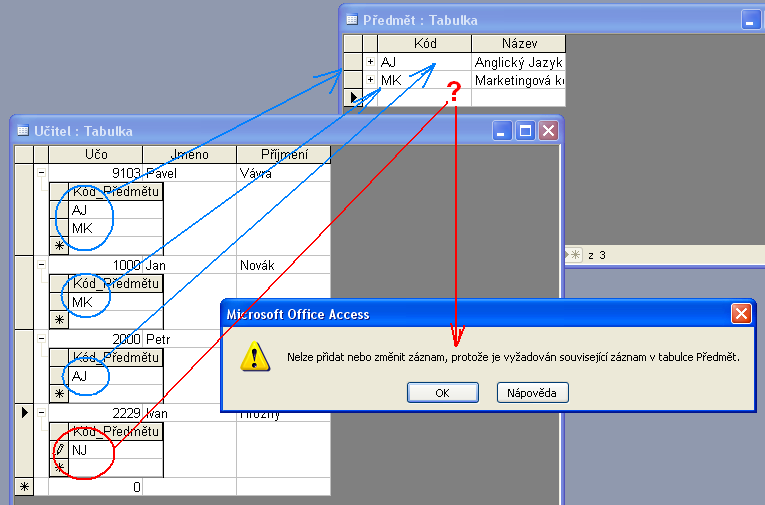
Task: Click pencil edit indicator beside NJ
Action: click(59, 449)
